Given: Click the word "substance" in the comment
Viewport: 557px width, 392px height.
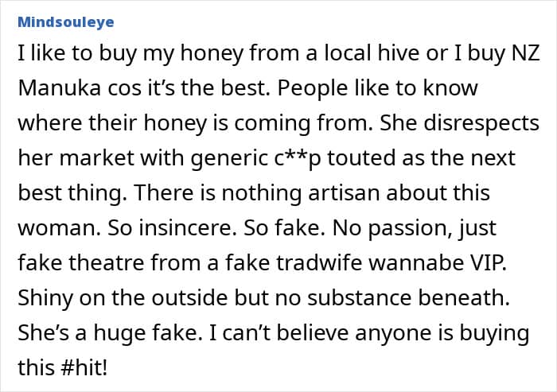Looking at the screenshot, I should pyautogui.click(x=359, y=298).
